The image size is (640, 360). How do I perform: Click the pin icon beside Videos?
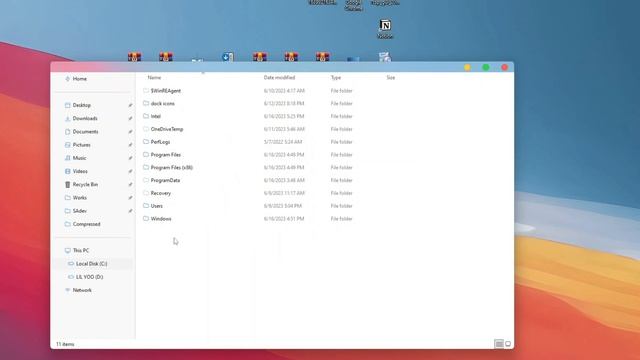tap(130, 171)
